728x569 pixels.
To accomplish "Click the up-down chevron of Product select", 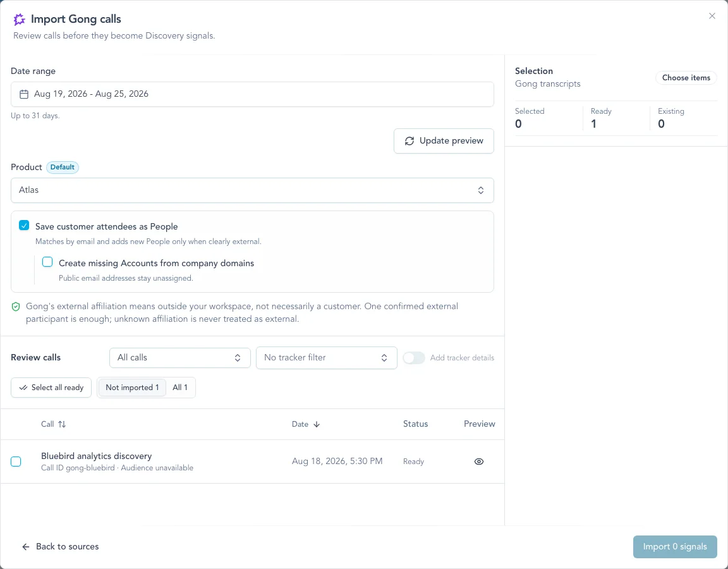I will click(x=480, y=190).
